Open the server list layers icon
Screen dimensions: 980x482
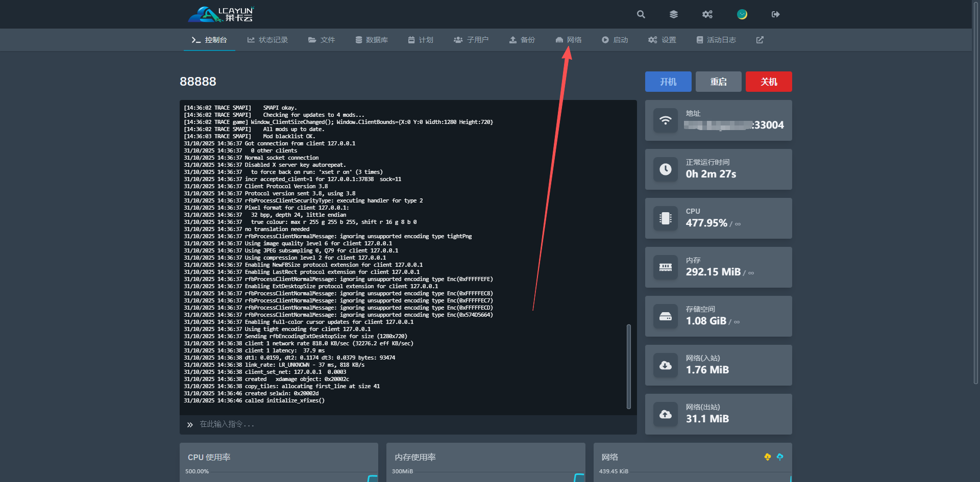tap(674, 14)
